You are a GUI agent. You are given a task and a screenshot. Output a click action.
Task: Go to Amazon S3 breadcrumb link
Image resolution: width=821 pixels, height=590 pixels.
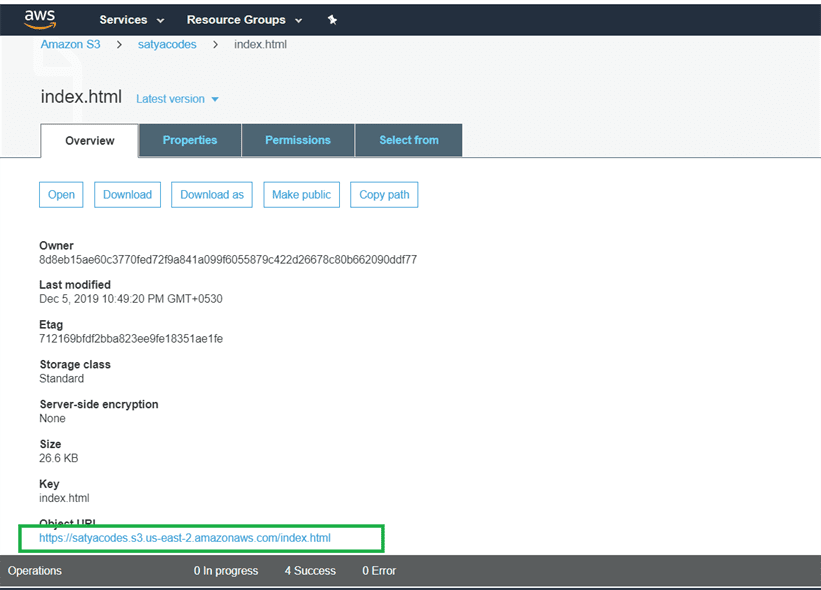click(70, 45)
